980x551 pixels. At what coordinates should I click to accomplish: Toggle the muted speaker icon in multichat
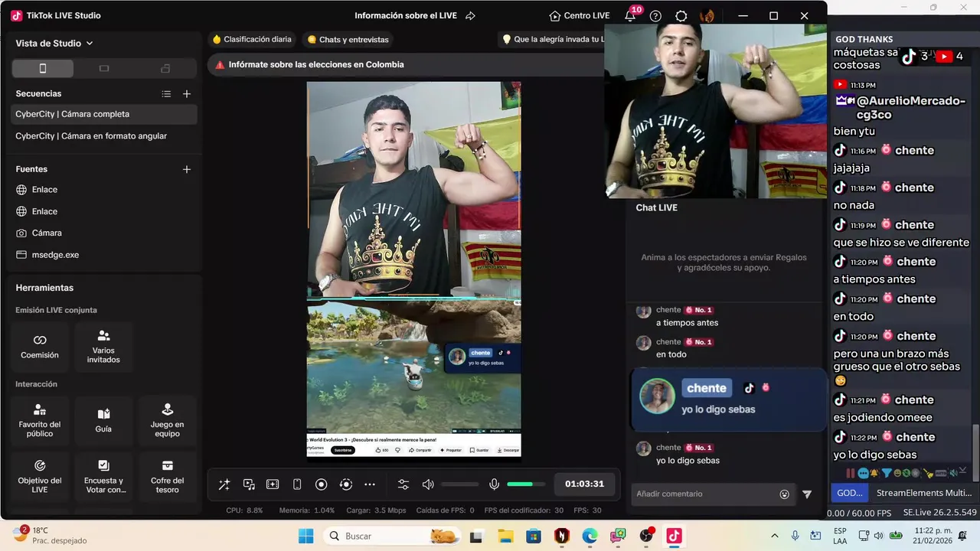[953, 473]
